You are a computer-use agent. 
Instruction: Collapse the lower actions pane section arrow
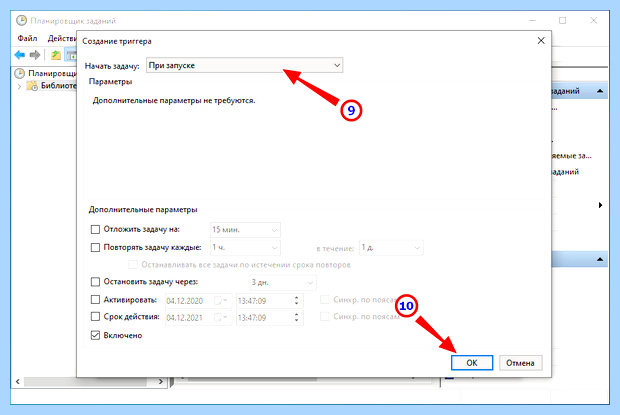point(600,259)
